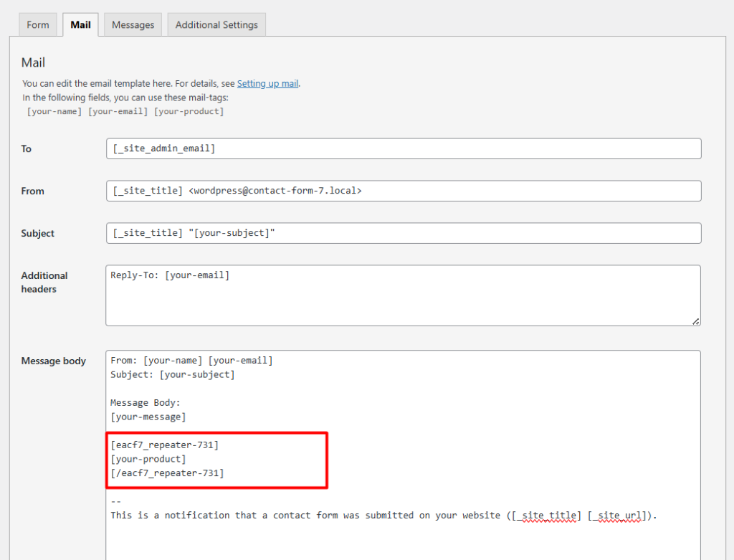Open the Messages tab
734x560 pixels.
(x=133, y=25)
